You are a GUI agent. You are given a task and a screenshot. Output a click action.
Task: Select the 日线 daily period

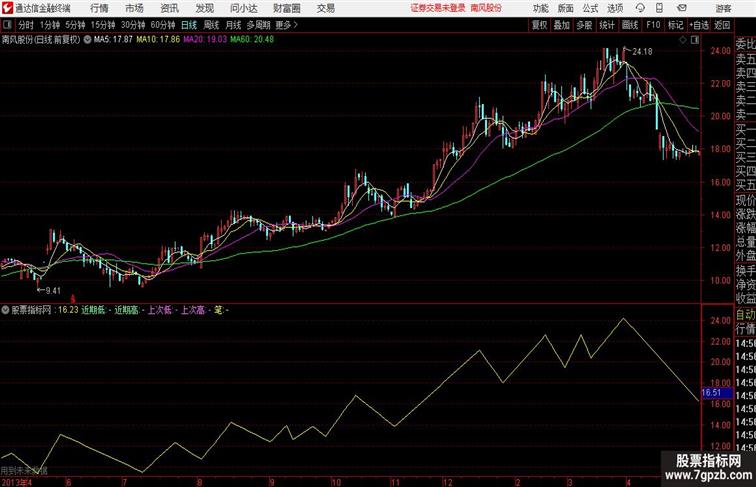[189, 25]
